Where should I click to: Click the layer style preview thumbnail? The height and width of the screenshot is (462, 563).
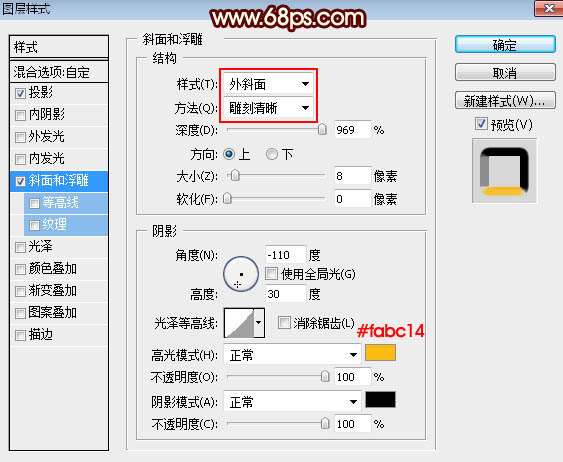click(x=504, y=172)
